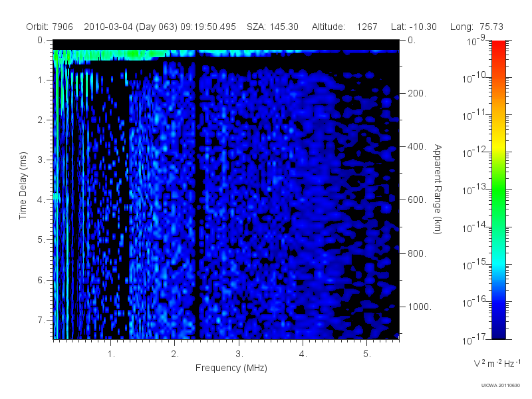The width and height of the screenshot is (532, 399).
Task: Click the 1. tick label on frequency axis
Action: click(x=111, y=354)
